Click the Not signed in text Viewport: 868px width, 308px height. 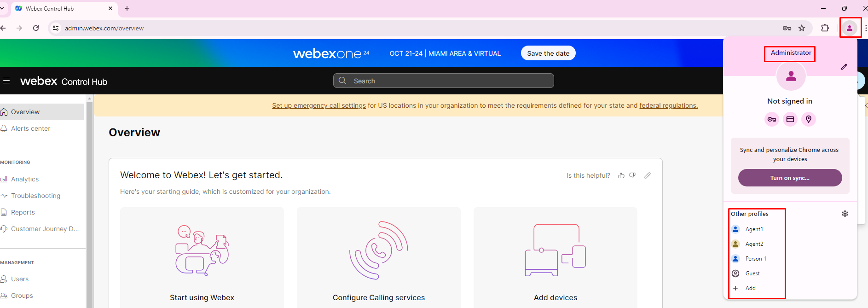click(790, 101)
